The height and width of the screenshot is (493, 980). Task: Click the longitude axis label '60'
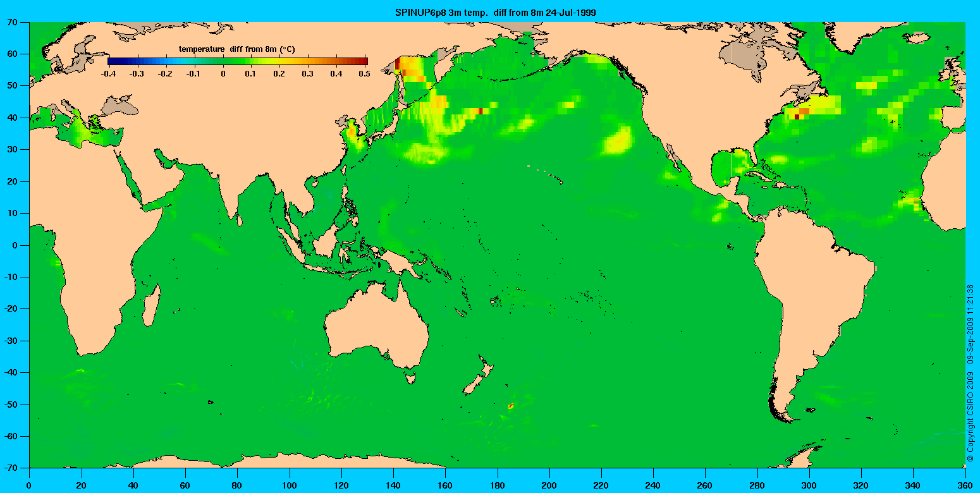[x=185, y=487]
